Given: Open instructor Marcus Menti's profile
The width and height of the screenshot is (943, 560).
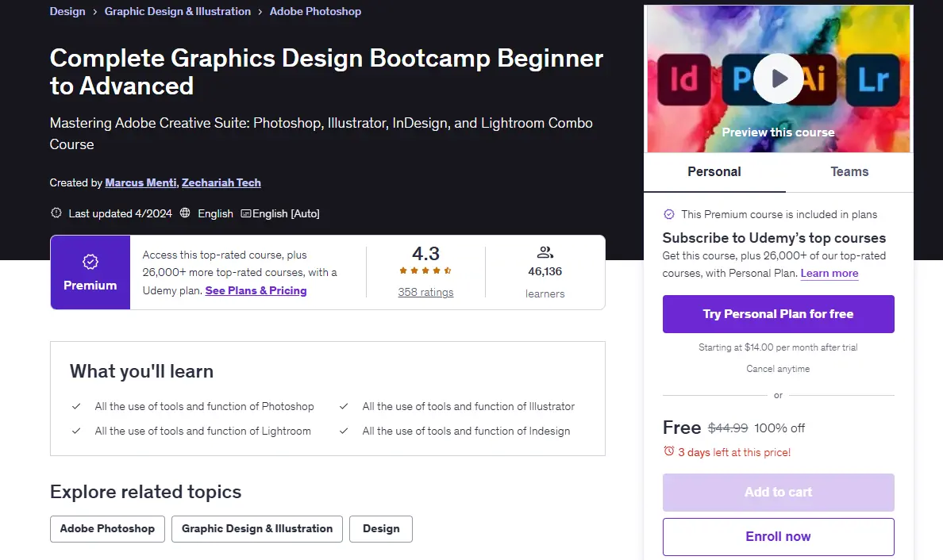Looking at the screenshot, I should pyautogui.click(x=140, y=182).
